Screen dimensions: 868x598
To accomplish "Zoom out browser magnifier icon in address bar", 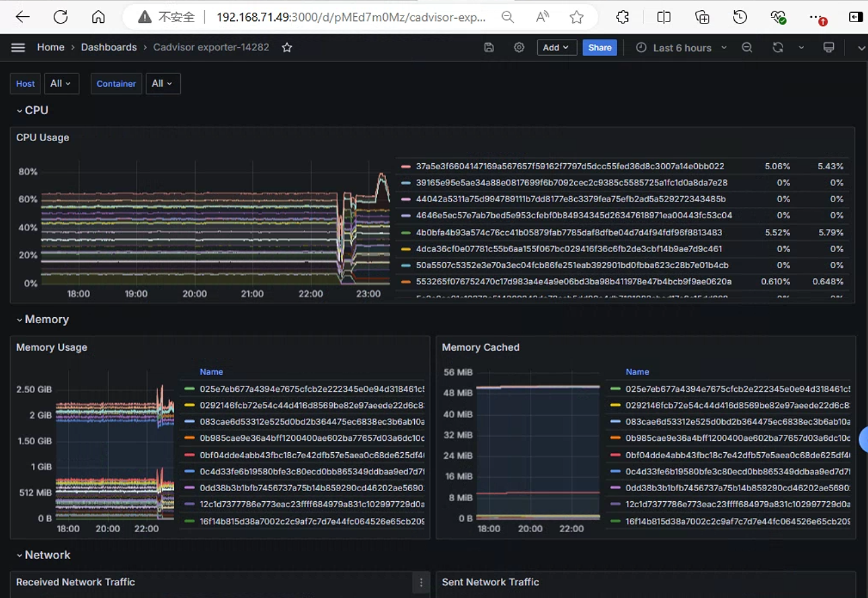I will 508,17.
